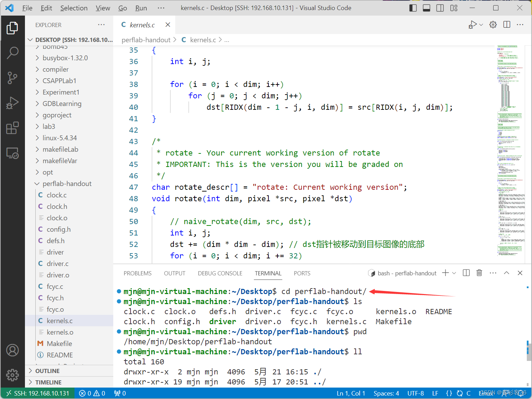Click the Run or Debug play icon
Screen dimensions: 532x399
coord(472,25)
